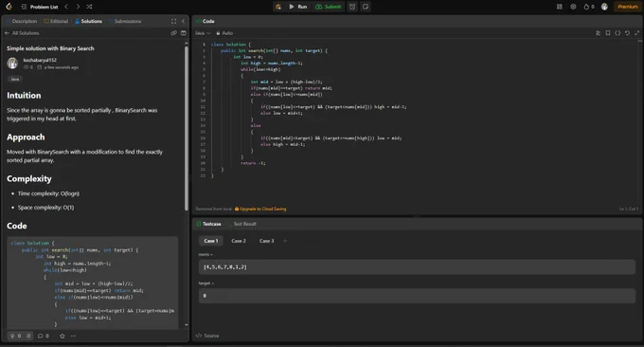This screenshot has height=347, width=644.
Task: Click the solution panel vertical scrollbar
Action: [x=186, y=128]
